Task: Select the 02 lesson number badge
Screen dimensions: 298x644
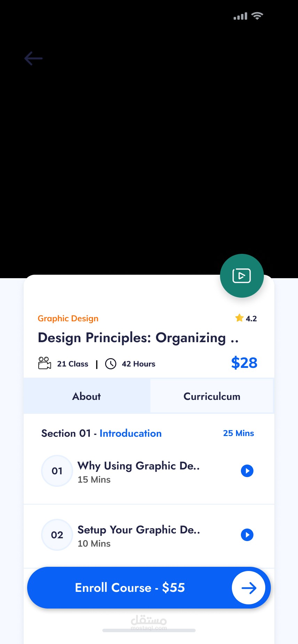Action: [x=57, y=535]
